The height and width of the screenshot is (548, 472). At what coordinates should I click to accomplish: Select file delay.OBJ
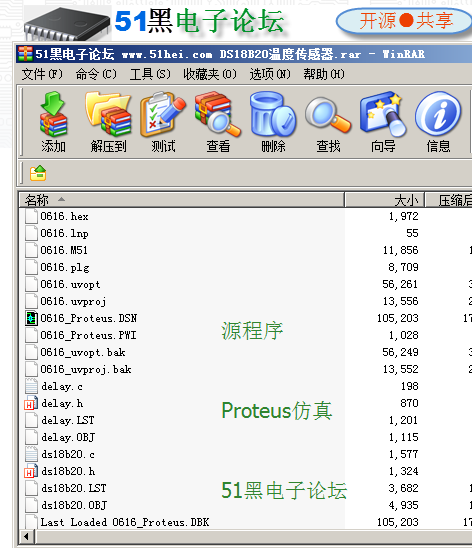coord(68,437)
